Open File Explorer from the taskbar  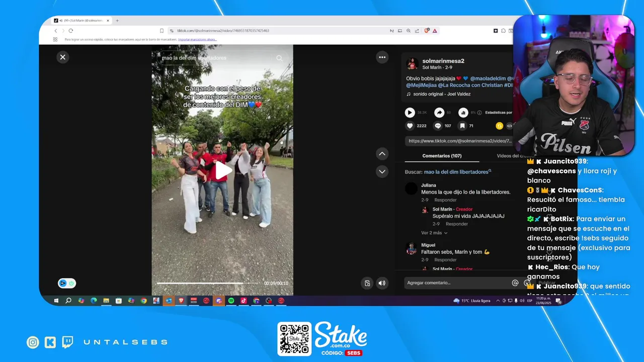[x=106, y=301]
